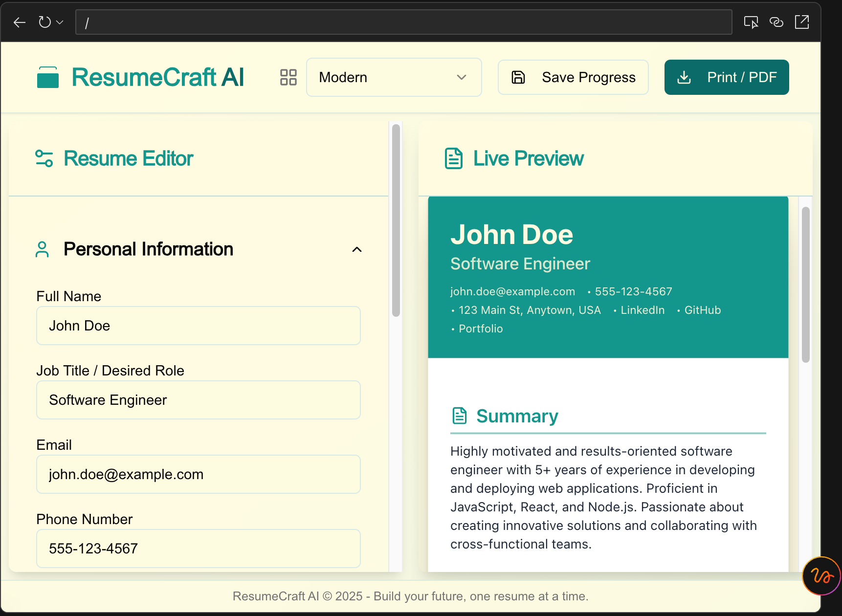This screenshot has width=842, height=616.
Task: Click the element selector cursor icon
Action: (751, 22)
